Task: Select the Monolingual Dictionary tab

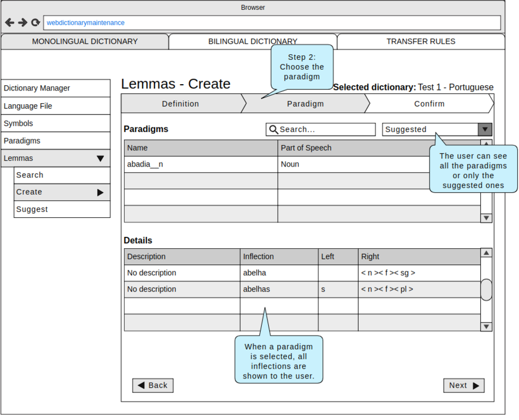Action: click(x=85, y=41)
